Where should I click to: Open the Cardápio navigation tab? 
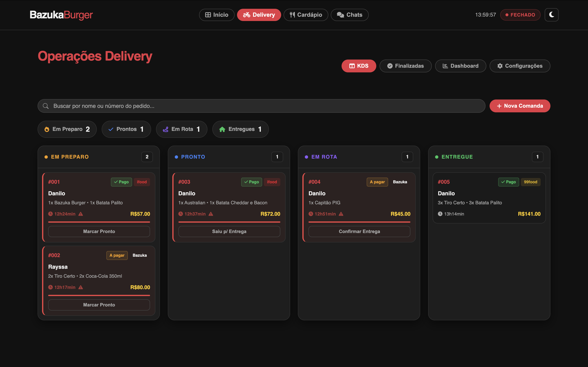tap(306, 15)
